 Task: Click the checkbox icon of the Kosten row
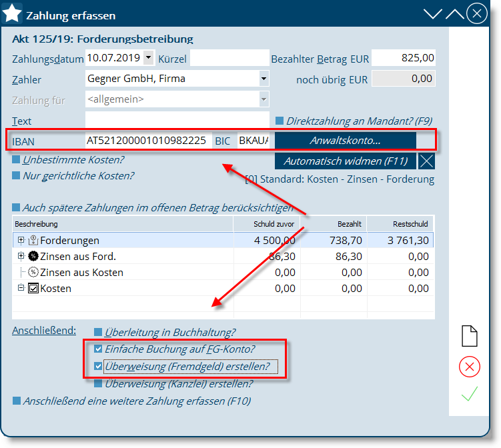click(x=33, y=288)
